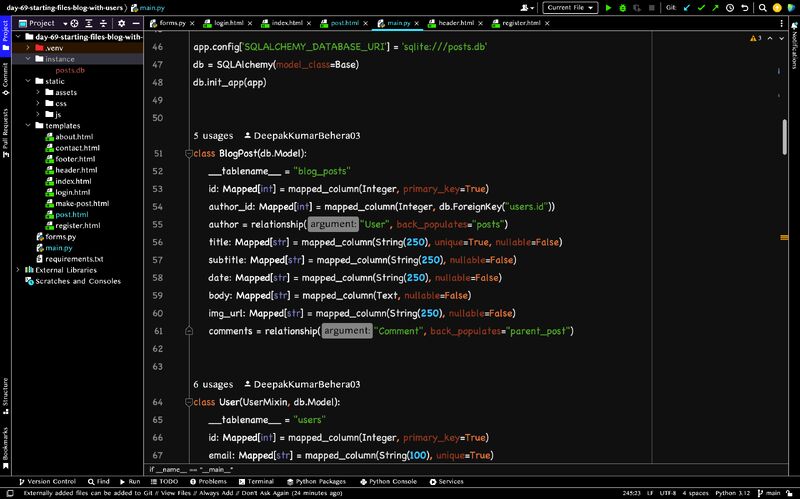This screenshot has height=499, width=800.
Task: Expand the static folder in project tree
Action: click(28, 81)
